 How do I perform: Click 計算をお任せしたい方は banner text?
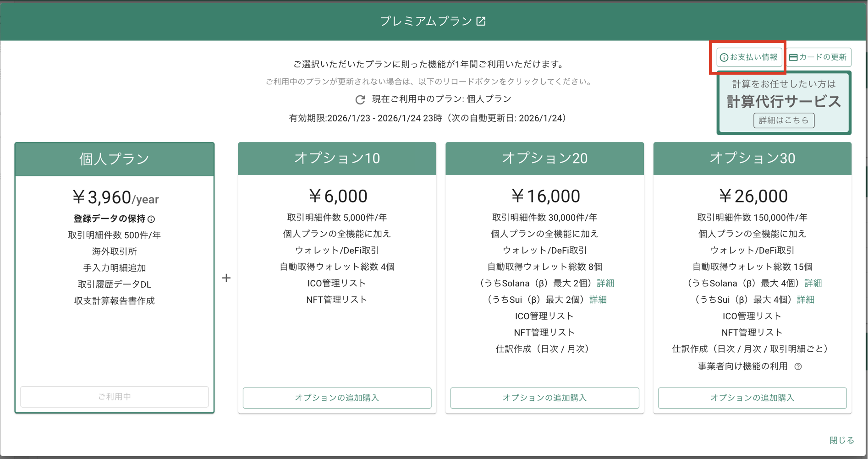[784, 84]
